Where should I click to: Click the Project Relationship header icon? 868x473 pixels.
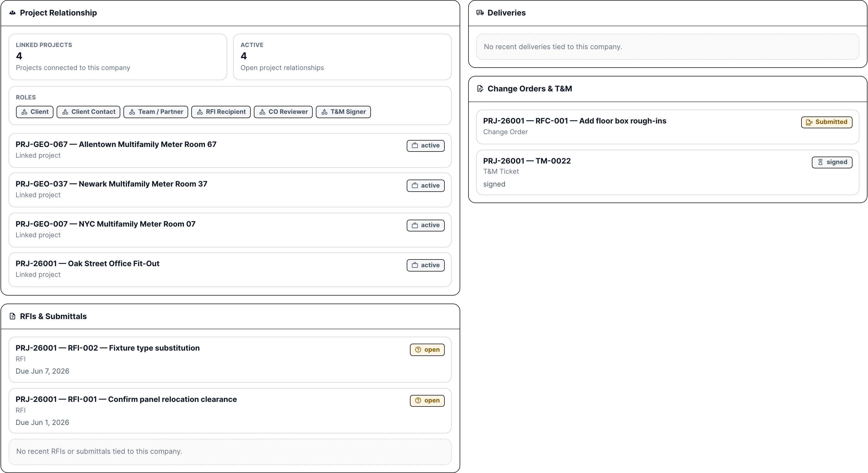tap(13, 13)
